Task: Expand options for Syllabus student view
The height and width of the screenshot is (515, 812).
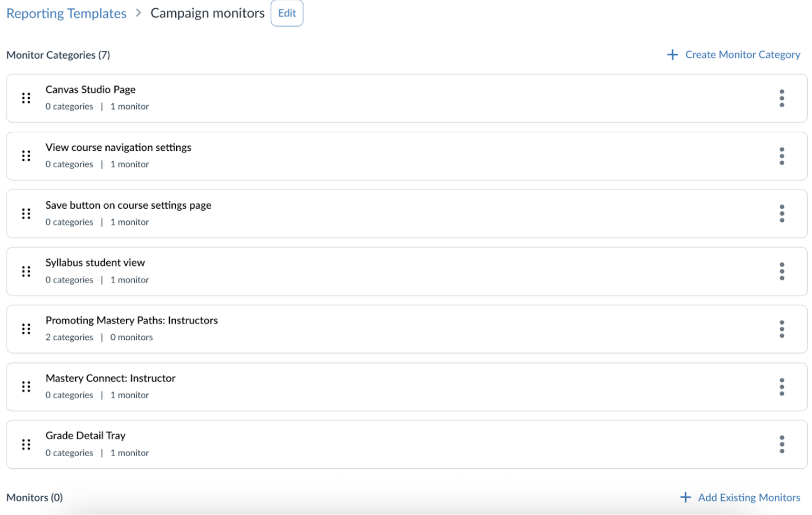Action: pos(782,271)
